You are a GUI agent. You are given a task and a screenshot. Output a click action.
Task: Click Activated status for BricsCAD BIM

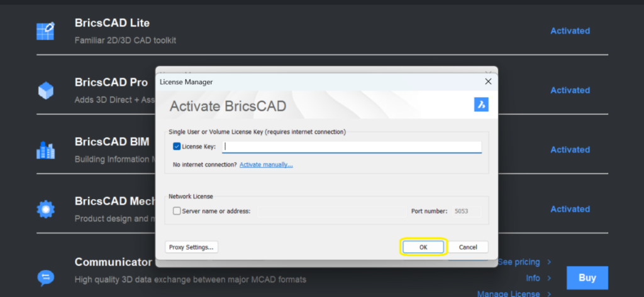coord(570,149)
